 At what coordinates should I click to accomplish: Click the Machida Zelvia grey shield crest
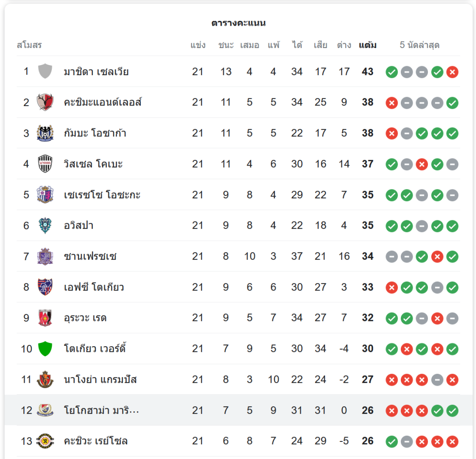(45, 71)
